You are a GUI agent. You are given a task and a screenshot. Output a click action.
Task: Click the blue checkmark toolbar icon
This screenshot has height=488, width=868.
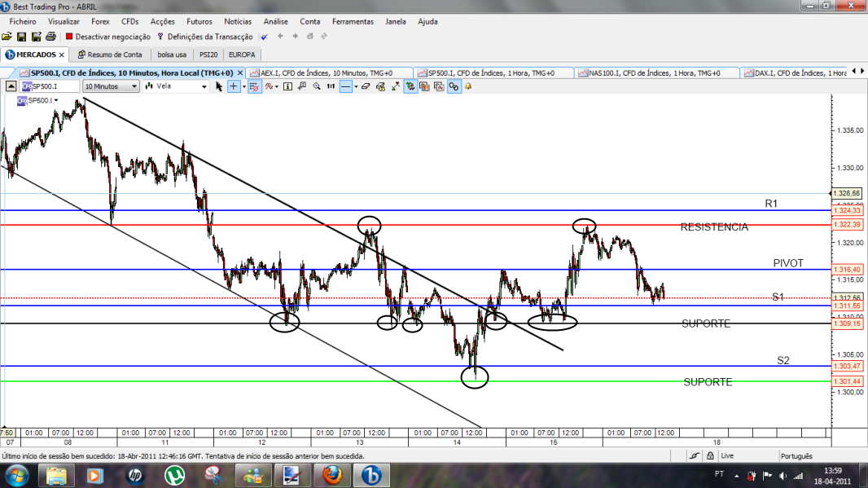point(265,37)
